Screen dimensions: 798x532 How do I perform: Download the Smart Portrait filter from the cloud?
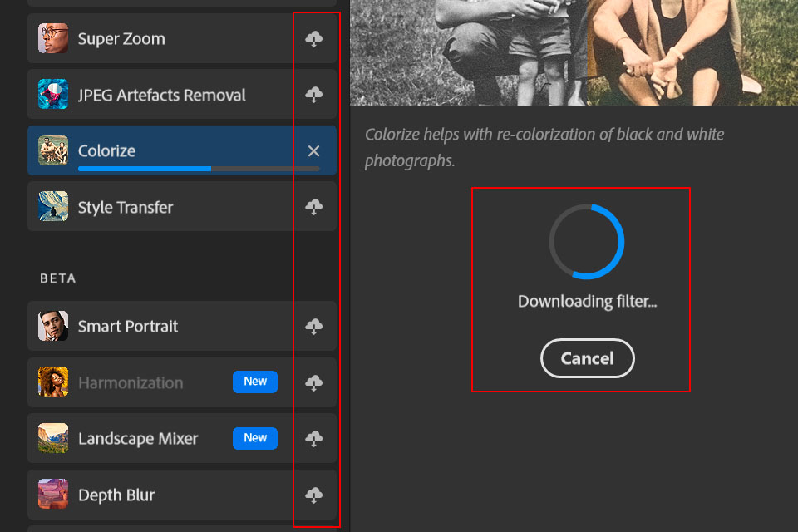coord(314,327)
